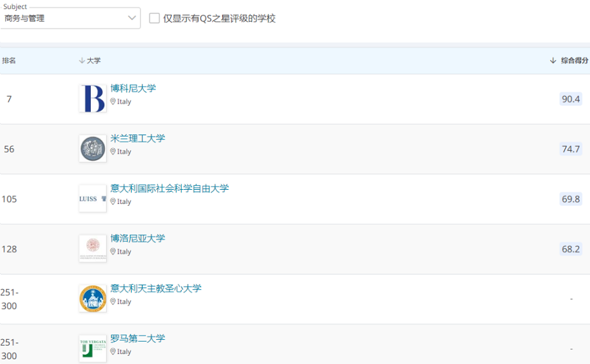The height and width of the screenshot is (364, 590).
Task: Open the 意大利国际社会科学自由大学 link
Action: tap(170, 188)
